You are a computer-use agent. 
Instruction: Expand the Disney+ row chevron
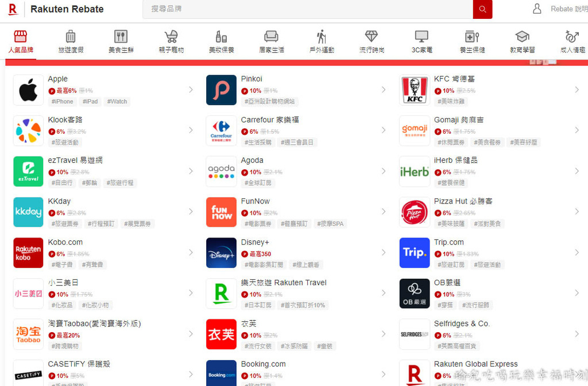pyautogui.click(x=384, y=253)
